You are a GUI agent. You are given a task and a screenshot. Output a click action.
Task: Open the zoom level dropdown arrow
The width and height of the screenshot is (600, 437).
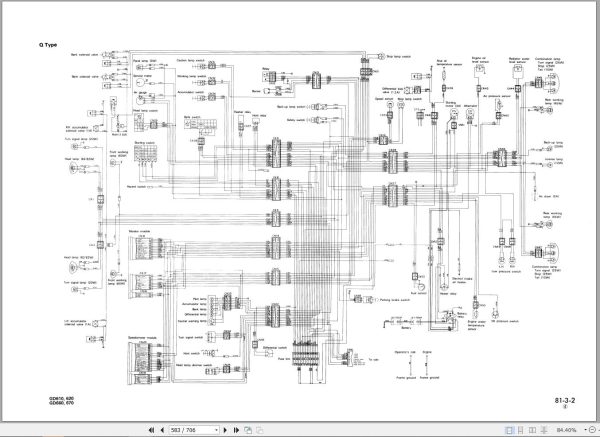(x=585, y=430)
